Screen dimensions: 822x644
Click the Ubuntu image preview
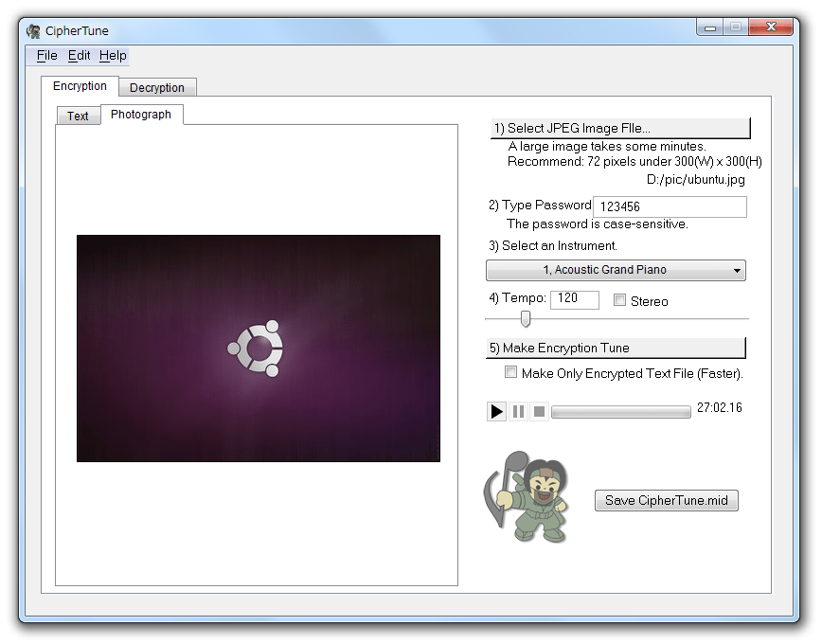(259, 349)
